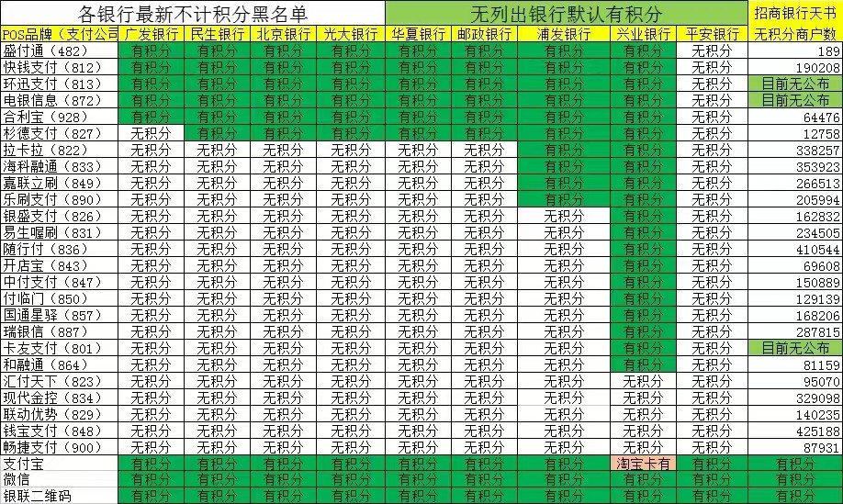Click 有积分 under 浦发银行 for 拉卡拉
The height and width of the screenshot is (504, 843).
564,150
